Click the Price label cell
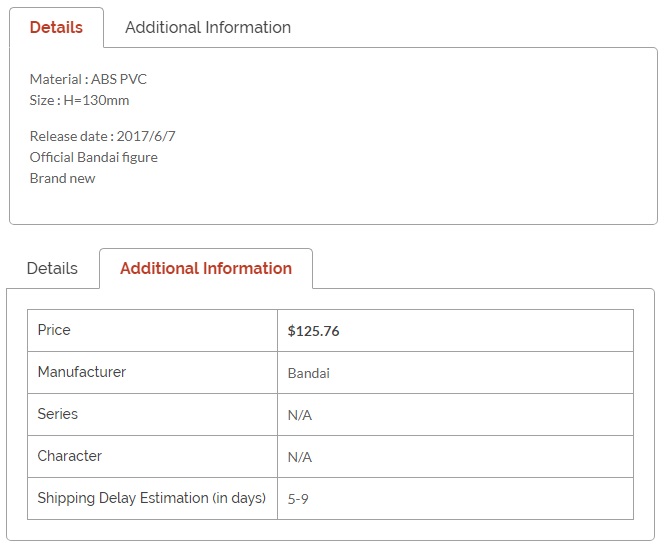The image size is (668, 556). 153,331
